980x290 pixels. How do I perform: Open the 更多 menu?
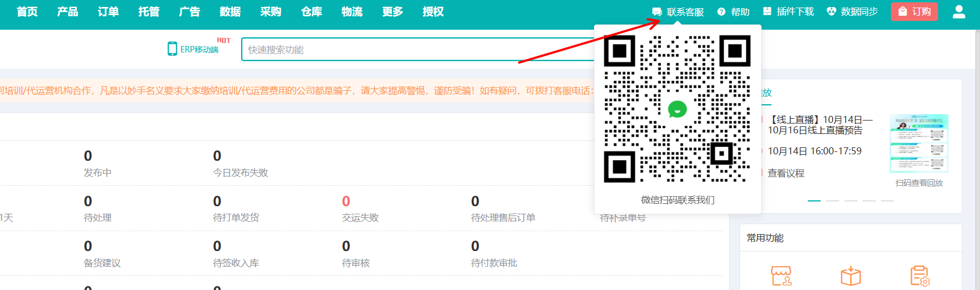tap(393, 12)
